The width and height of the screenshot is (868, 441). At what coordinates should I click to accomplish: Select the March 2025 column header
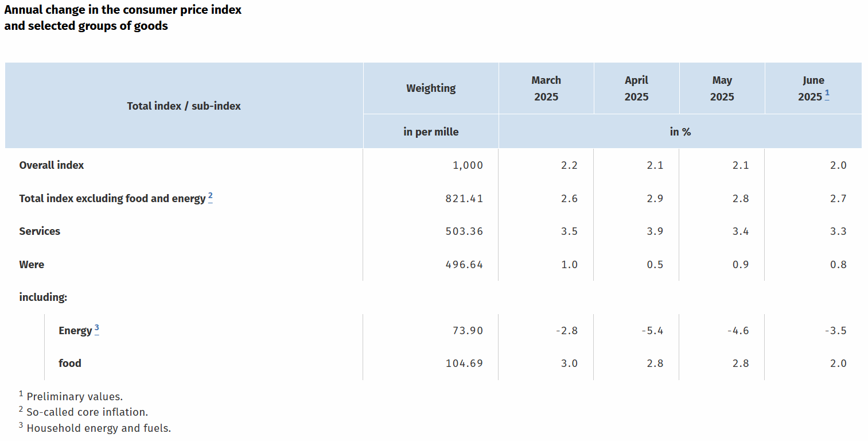pos(546,88)
